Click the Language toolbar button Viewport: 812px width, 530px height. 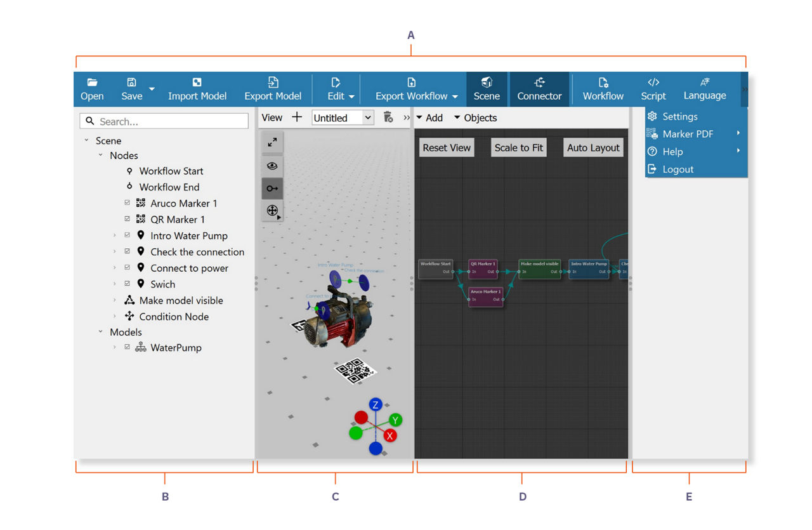(x=705, y=89)
